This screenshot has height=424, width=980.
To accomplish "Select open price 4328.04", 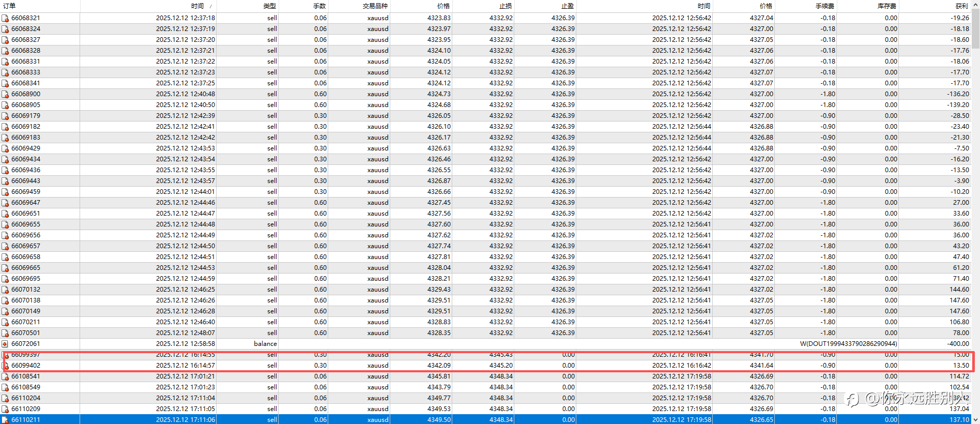I will point(439,268).
